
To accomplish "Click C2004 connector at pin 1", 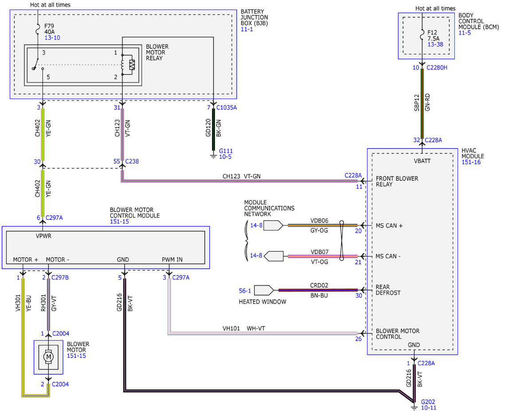I will click(x=61, y=333).
